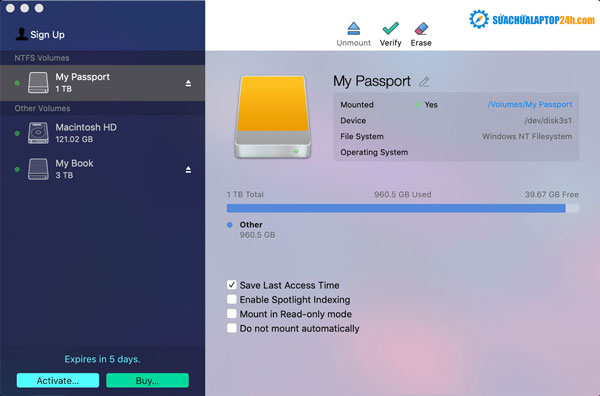
Task: Click the "39.67 GB Free" label
Action: 551,194
